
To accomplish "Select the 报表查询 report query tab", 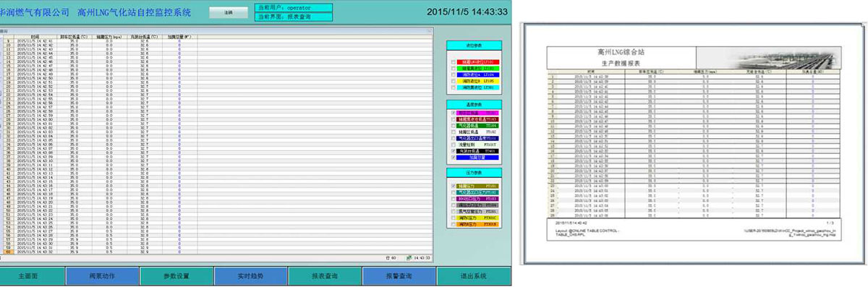I will (324, 276).
